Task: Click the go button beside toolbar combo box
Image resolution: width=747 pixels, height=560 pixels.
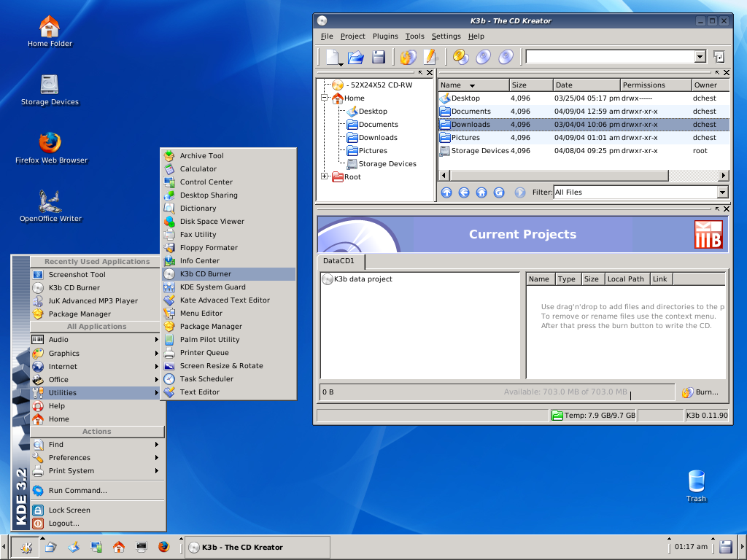Action: pyautogui.click(x=719, y=57)
